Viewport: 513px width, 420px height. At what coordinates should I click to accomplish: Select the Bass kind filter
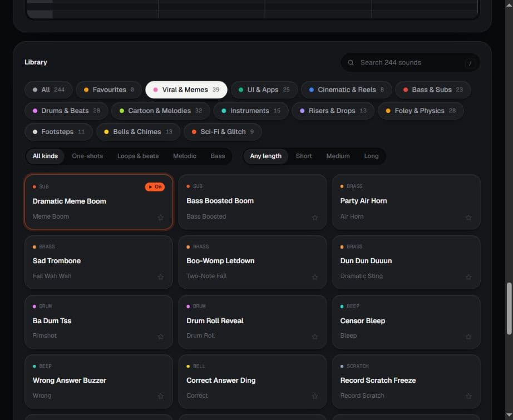pos(218,156)
